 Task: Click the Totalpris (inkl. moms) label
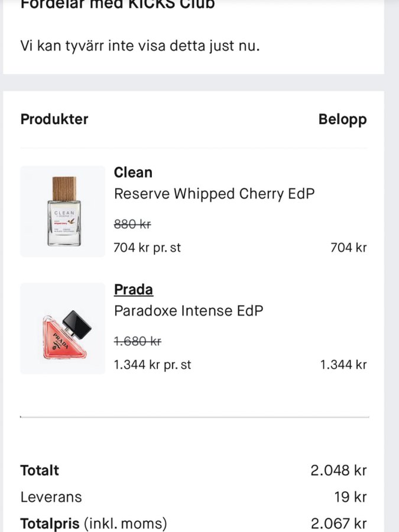coord(93,524)
